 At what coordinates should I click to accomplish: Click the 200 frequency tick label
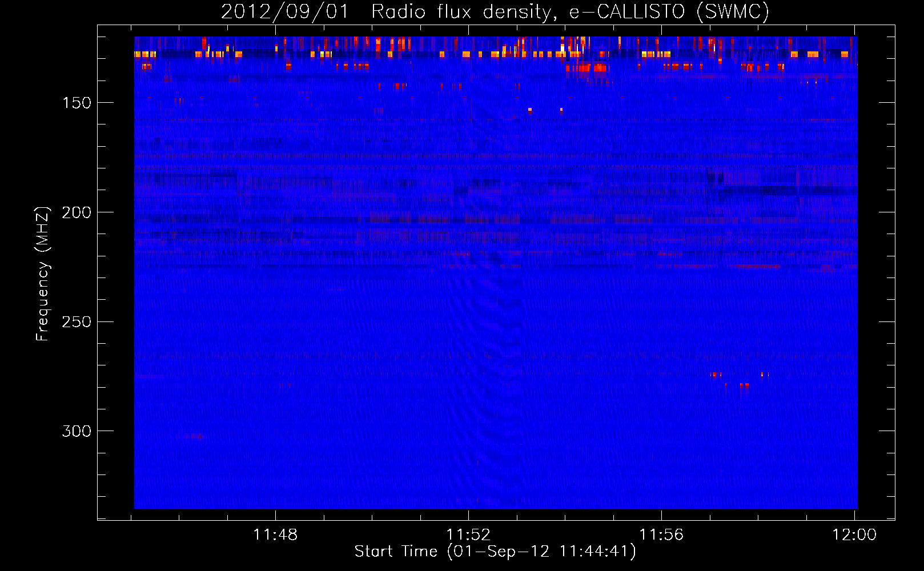point(77,212)
